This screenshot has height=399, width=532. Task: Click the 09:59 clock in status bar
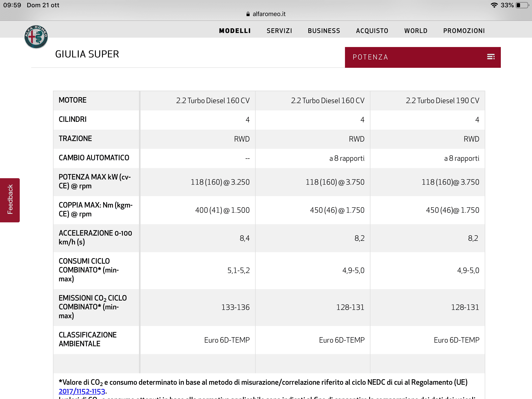12,5
